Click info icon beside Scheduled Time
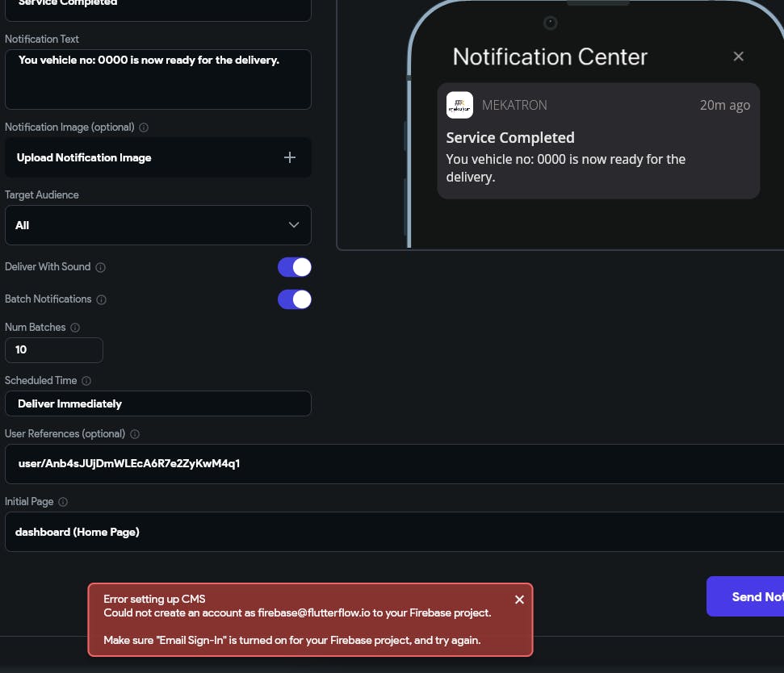784x673 pixels. pos(86,381)
